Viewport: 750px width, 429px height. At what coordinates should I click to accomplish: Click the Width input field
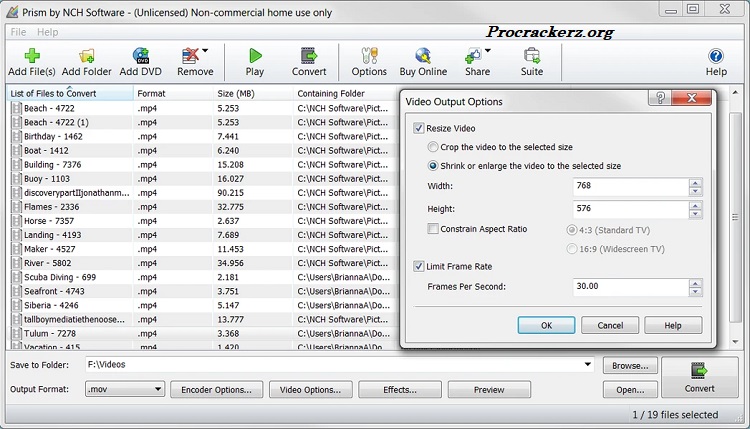click(x=630, y=186)
